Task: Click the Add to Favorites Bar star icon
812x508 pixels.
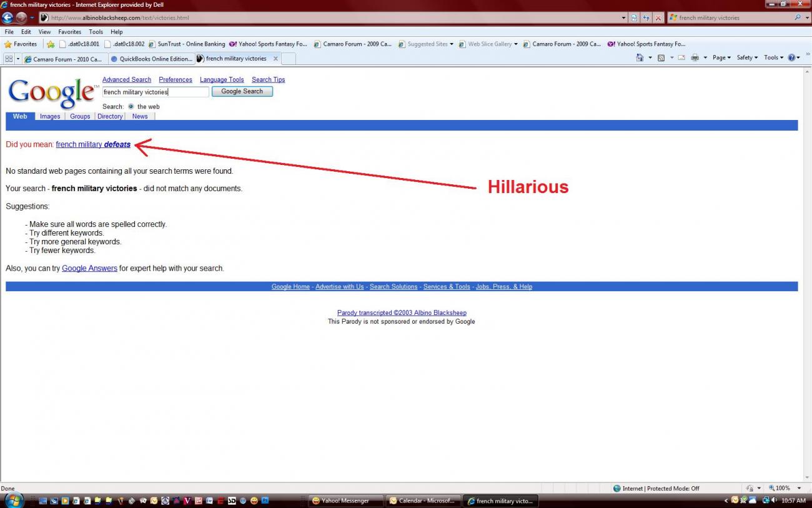Action: point(51,44)
